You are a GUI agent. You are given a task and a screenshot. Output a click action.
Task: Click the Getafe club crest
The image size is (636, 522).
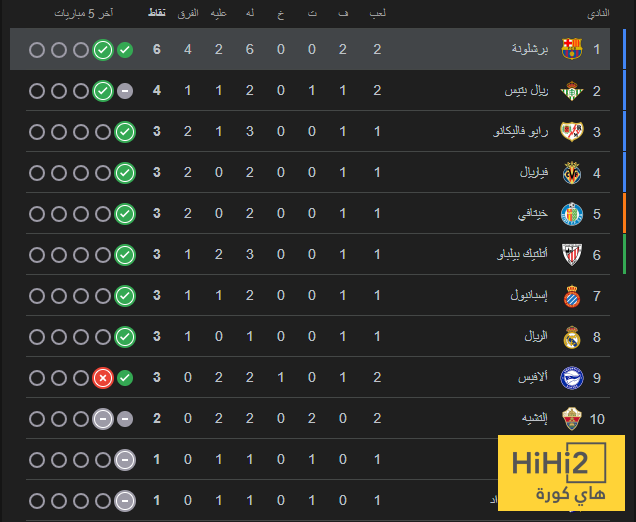[x=572, y=214]
